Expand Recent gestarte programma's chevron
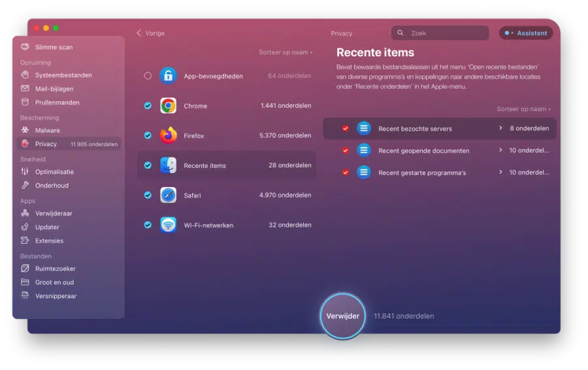The height and width of the screenshot is (370, 588). click(x=500, y=172)
